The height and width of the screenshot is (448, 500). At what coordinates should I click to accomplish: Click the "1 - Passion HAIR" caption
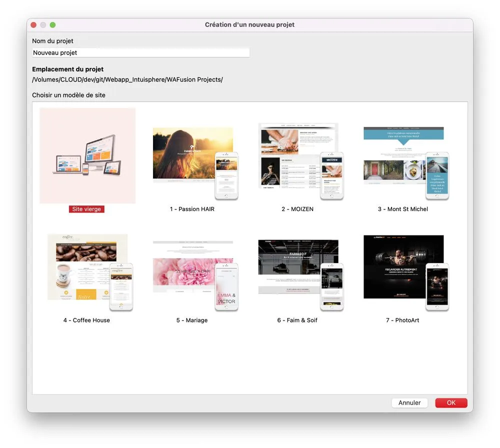coord(192,209)
